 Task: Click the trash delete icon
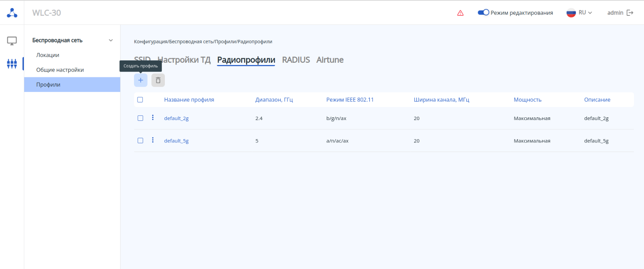point(158,80)
